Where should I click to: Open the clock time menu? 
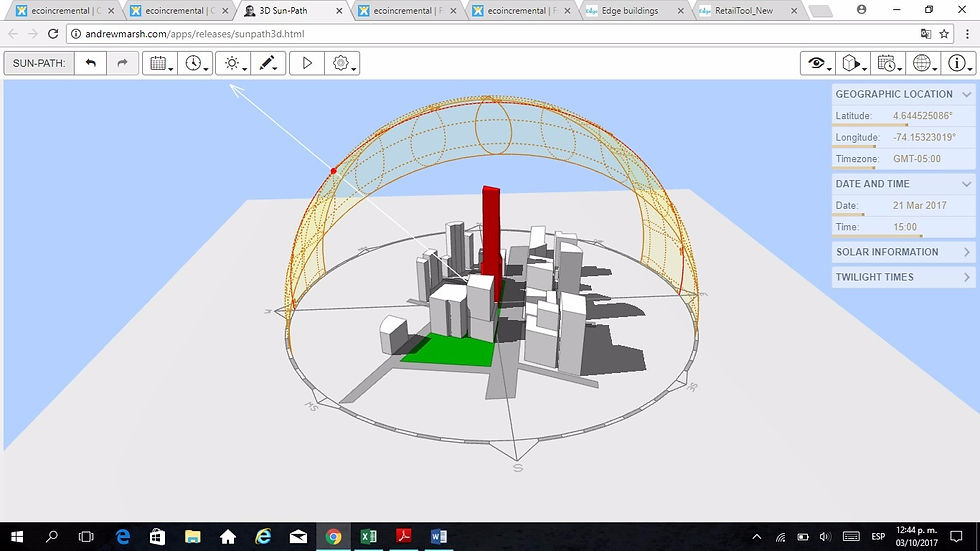(x=195, y=63)
